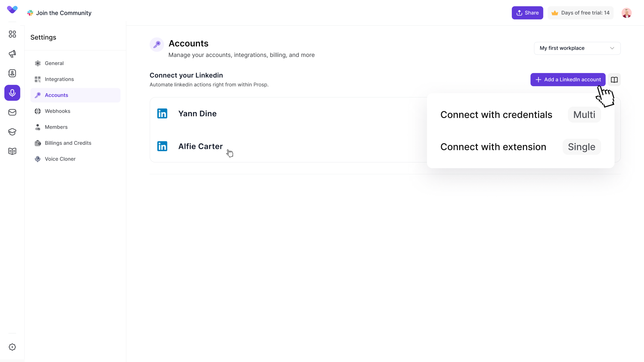Open the campaigns megaphone icon
The width and height of the screenshot is (644, 362).
point(12,54)
